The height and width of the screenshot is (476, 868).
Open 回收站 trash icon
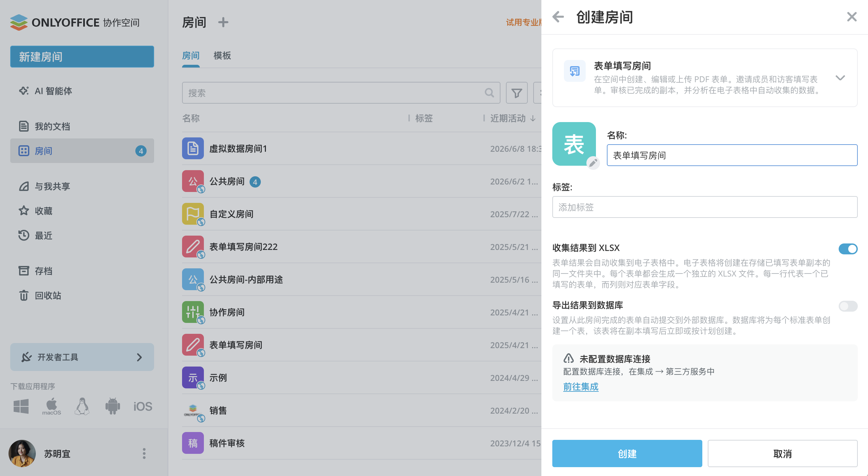[x=24, y=295]
